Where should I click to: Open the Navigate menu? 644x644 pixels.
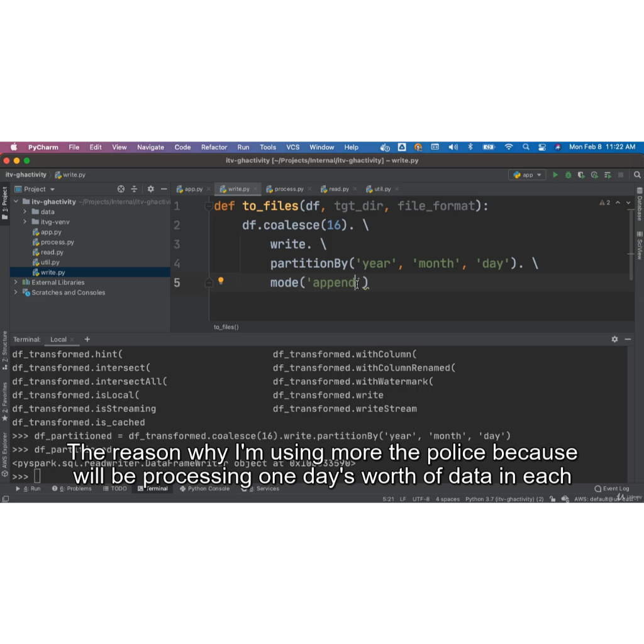[150, 147]
